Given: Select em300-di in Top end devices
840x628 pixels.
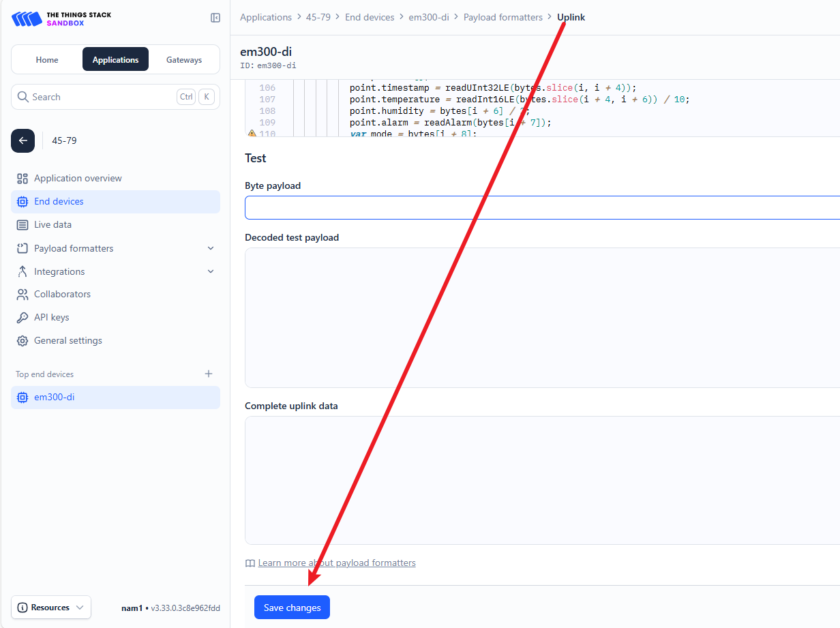Looking at the screenshot, I should click(x=115, y=398).
